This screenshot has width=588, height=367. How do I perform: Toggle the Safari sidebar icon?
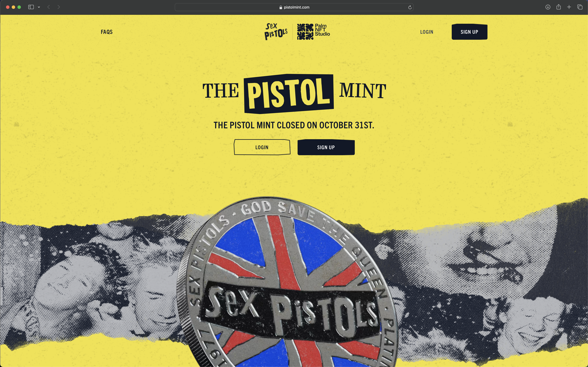click(x=31, y=7)
